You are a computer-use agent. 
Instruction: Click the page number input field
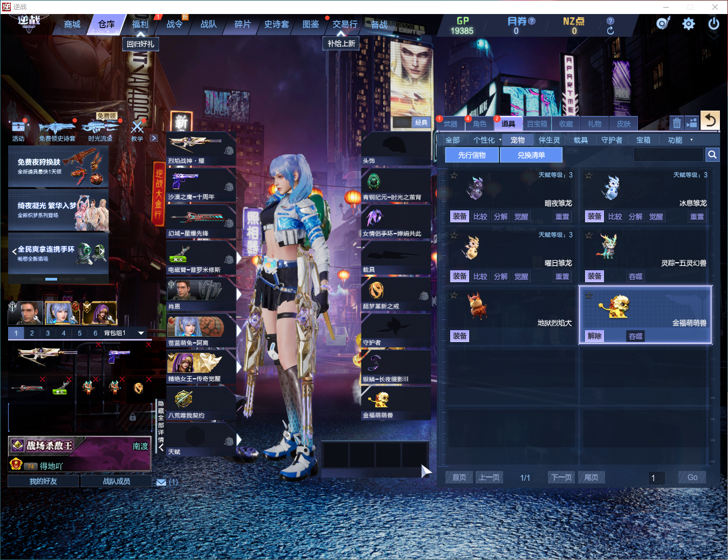coord(657,477)
